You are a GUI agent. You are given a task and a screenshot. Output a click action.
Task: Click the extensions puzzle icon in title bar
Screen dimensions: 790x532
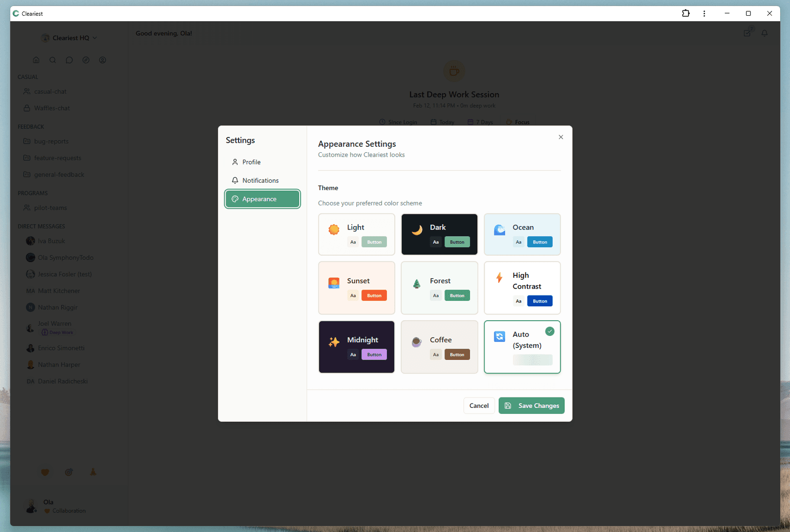(x=686, y=13)
